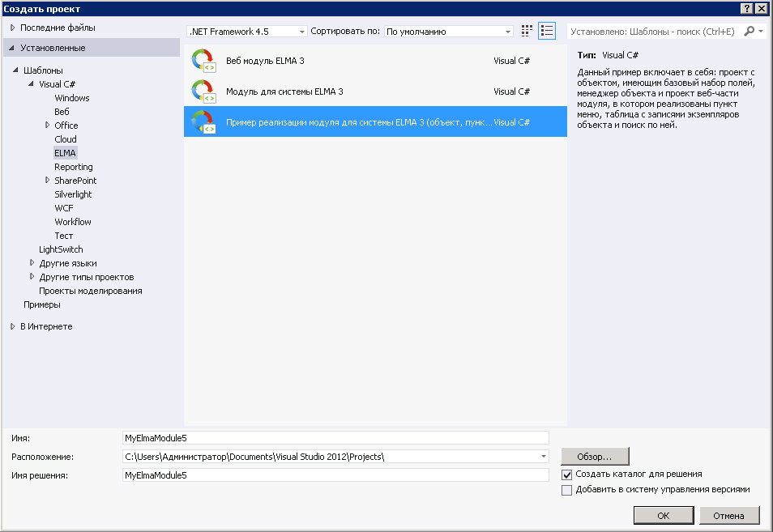This screenshot has width=773, height=532.
Task: Click the Веб модуль ELMA 3 template icon
Action: coord(203,61)
